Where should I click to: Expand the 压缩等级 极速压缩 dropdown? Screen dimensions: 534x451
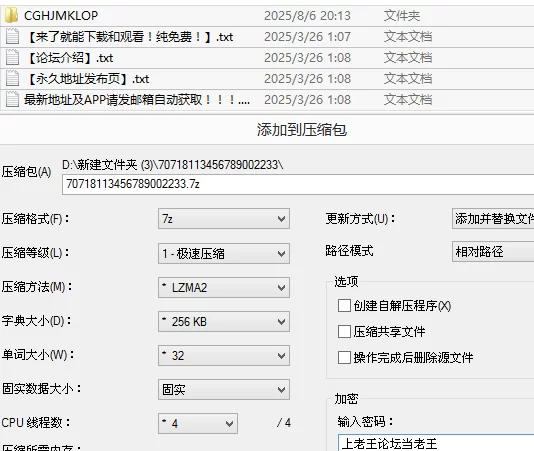[x=224, y=253]
